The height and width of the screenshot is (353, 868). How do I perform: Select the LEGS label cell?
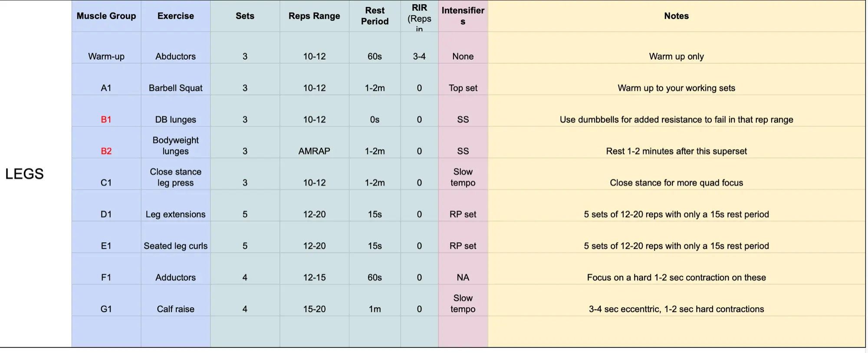point(24,174)
